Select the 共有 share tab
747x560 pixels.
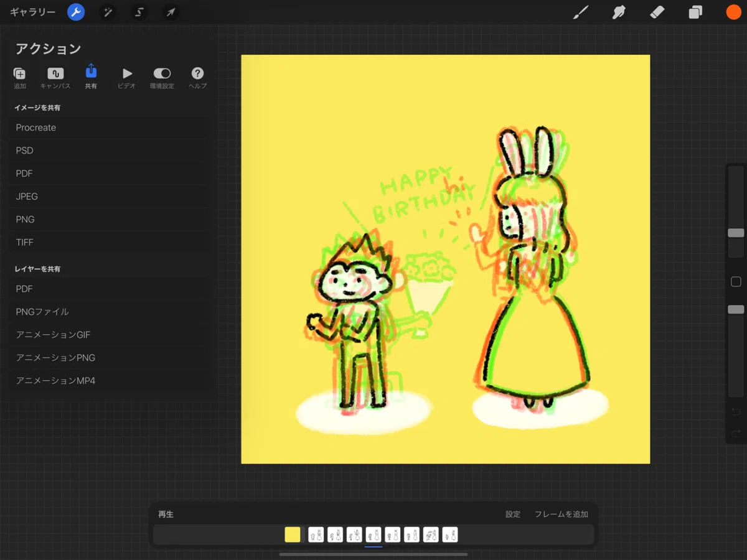point(91,78)
